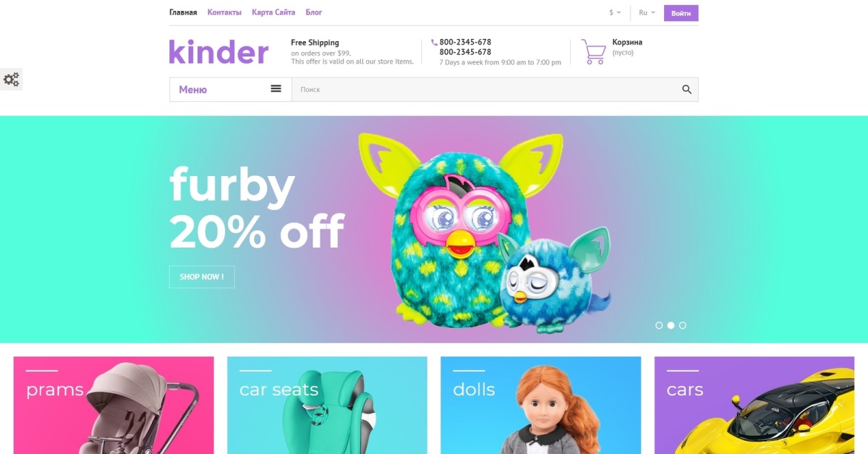Click the search magnifier icon
Image resolution: width=868 pixels, height=454 pixels.
[686, 90]
